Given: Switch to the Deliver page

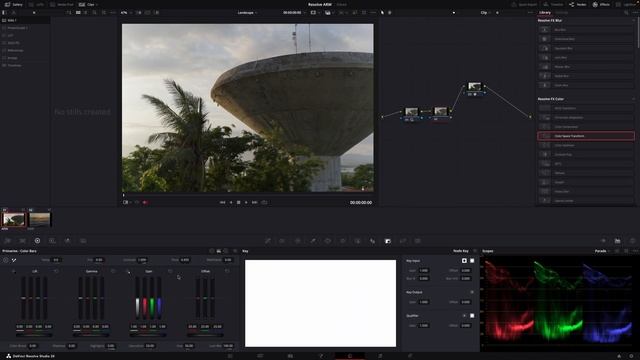Looking at the screenshot, I should click(x=410, y=356).
